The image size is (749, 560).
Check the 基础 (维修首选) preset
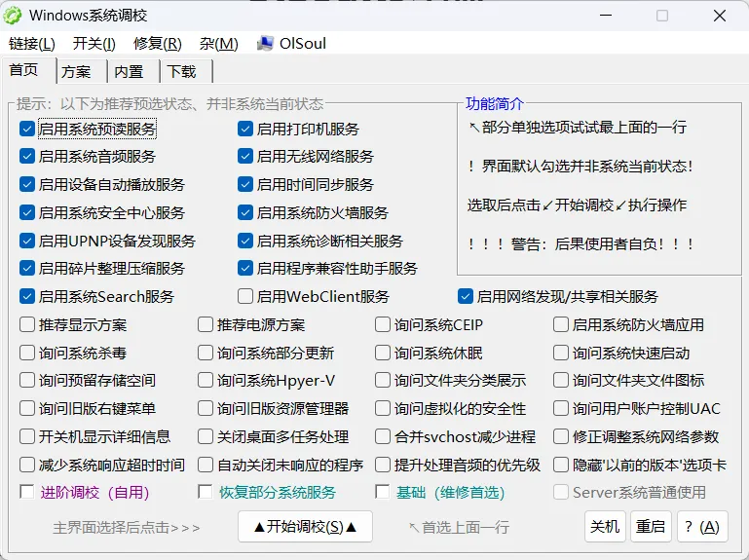click(383, 492)
